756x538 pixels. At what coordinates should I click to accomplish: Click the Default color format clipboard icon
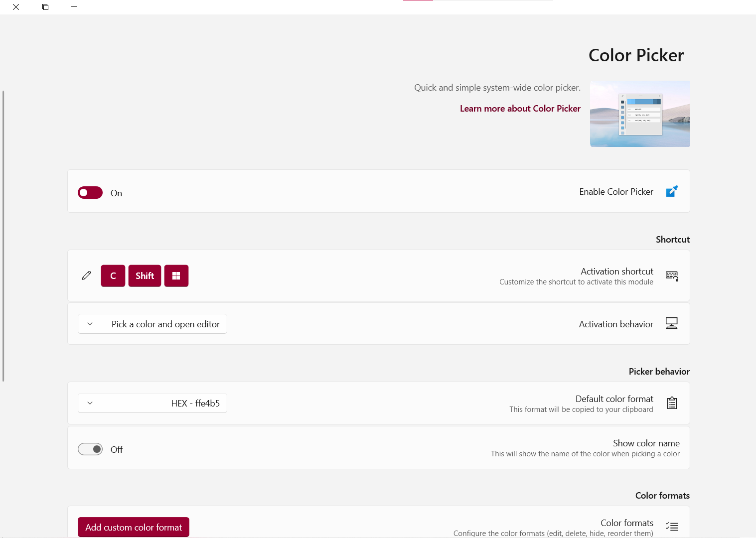672,403
